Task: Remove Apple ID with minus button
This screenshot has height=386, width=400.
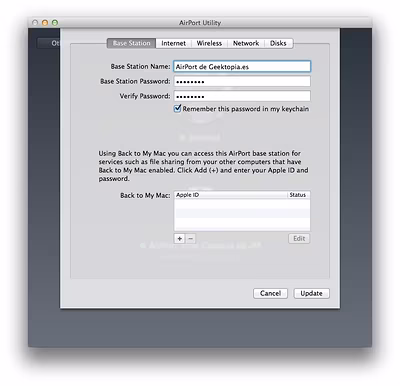Action: coord(190,238)
